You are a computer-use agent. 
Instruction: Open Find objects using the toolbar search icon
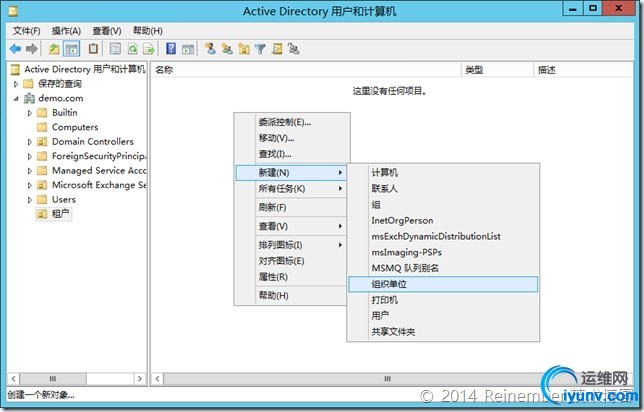(277, 49)
